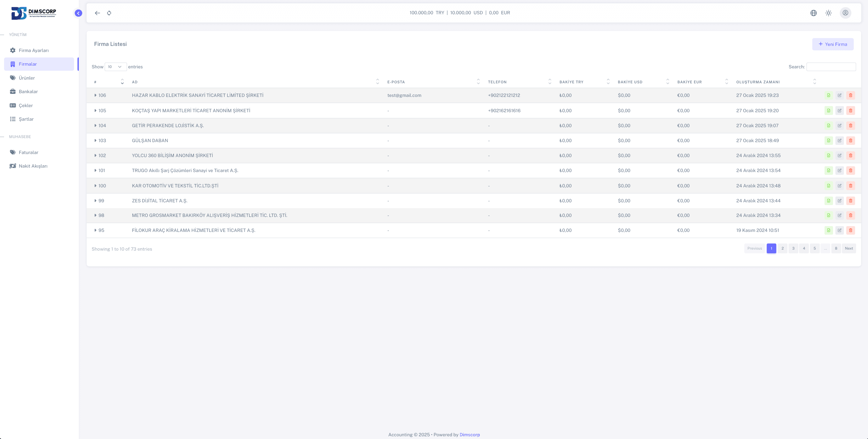Open Faturalar in the sidebar
The image size is (868, 439).
tap(29, 152)
